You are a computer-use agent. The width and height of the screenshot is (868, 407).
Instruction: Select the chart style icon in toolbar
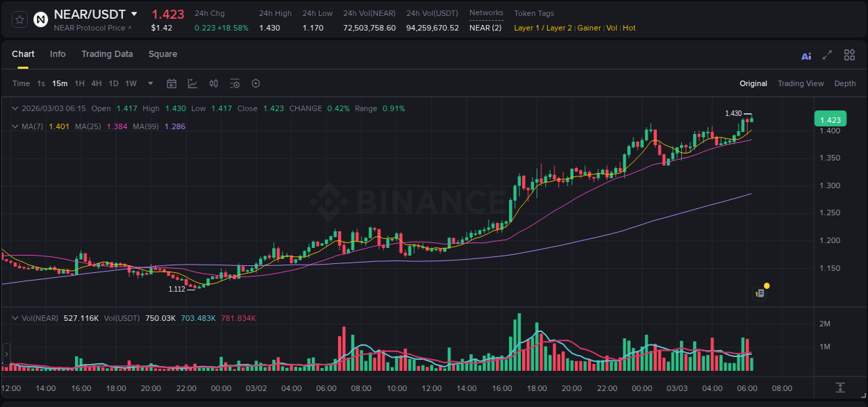tap(192, 83)
